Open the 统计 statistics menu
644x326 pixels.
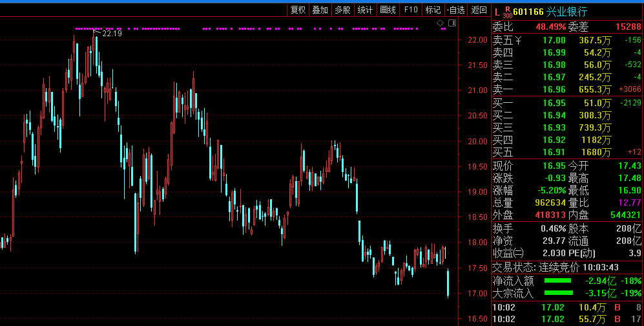(365, 10)
